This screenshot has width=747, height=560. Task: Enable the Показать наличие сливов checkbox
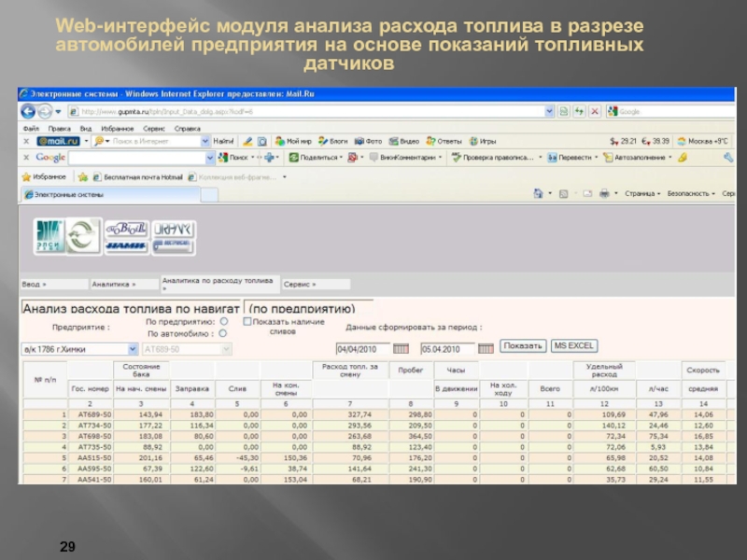(x=246, y=321)
